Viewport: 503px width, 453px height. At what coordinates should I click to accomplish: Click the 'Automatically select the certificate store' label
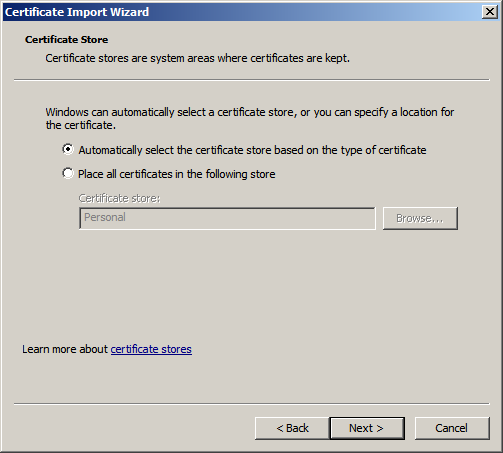click(252, 150)
